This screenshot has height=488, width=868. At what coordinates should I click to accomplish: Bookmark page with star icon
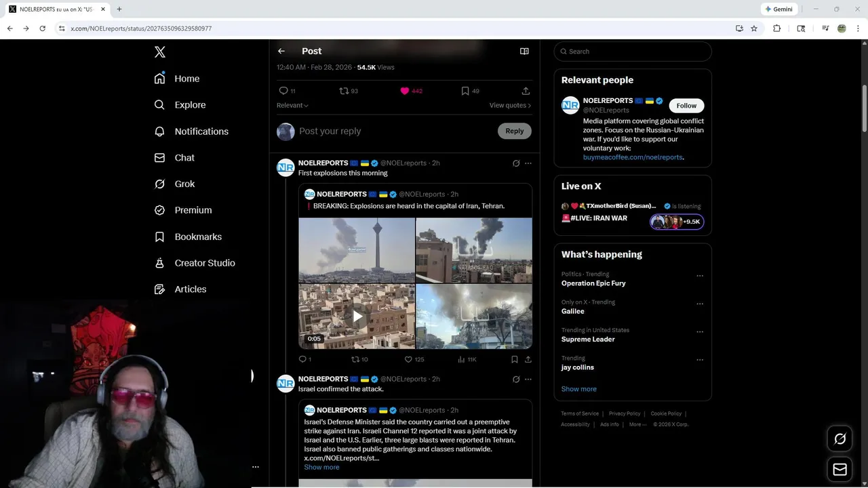[x=754, y=28]
